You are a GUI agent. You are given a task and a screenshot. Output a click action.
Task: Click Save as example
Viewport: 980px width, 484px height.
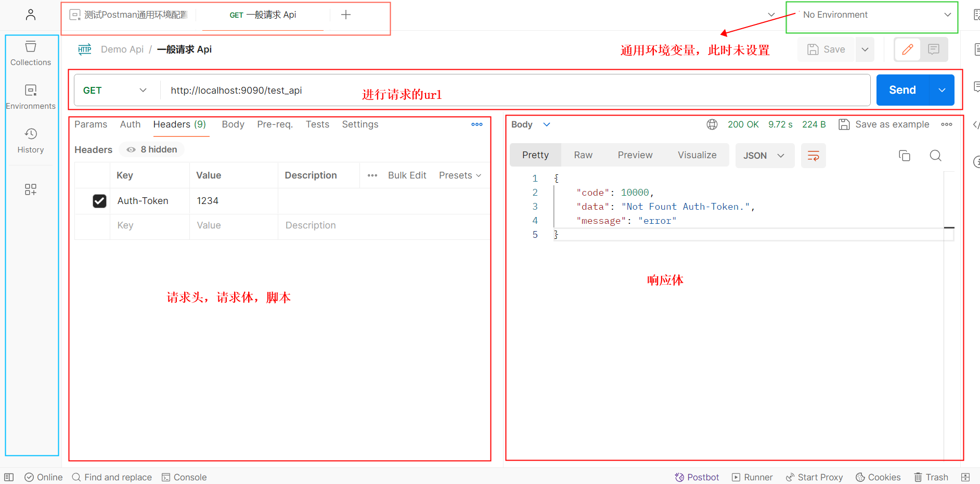click(x=884, y=124)
